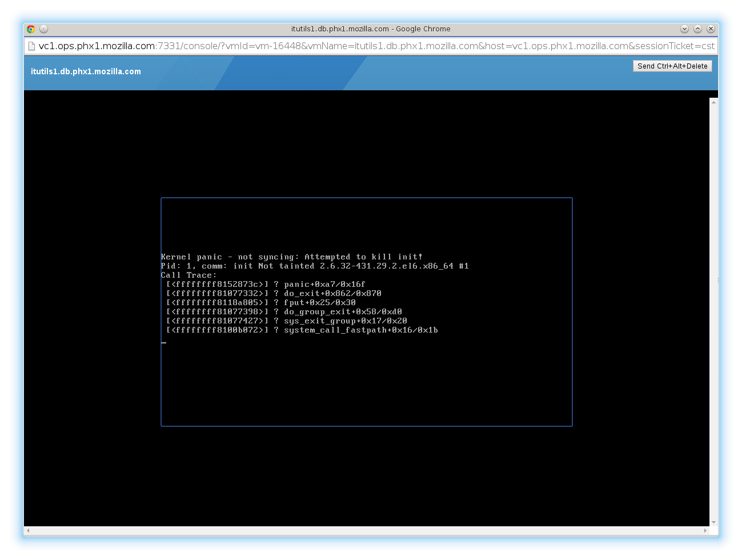The width and height of the screenshot is (742, 560).
Task: Click the Kernel panic message line
Action: (292, 257)
